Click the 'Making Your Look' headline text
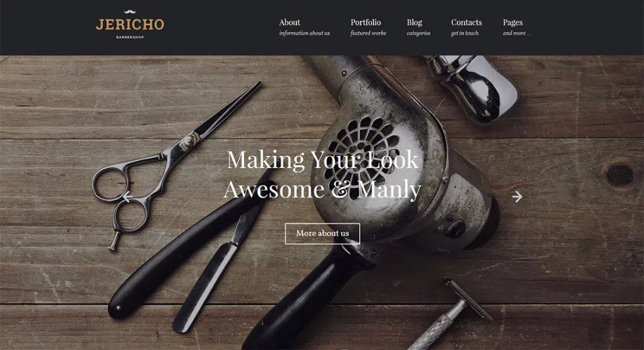This screenshot has width=644, height=350. [x=323, y=160]
